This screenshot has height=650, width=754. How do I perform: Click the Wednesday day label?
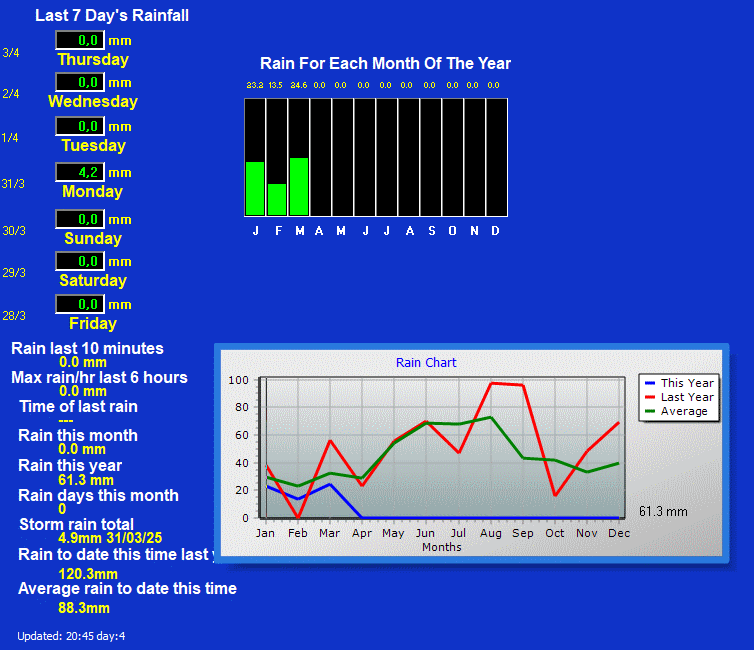click(93, 102)
